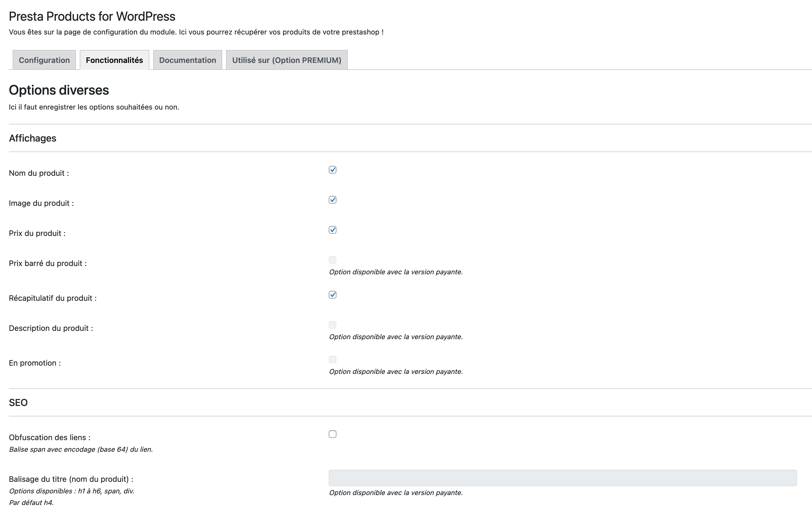Click the Balisage du titre (nom du produit) label
Image resolution: width=812 pixels, height=521 pixels.
[71, 479]
